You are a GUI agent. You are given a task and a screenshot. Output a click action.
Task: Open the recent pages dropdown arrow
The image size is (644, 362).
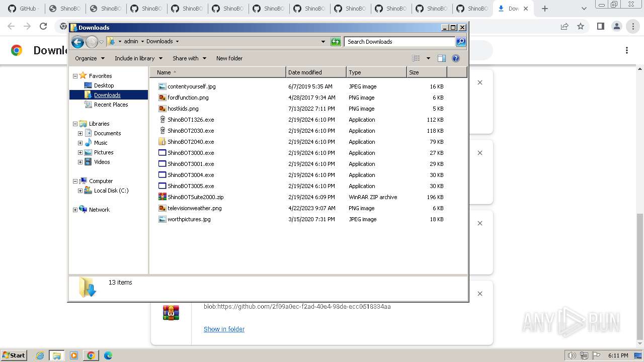pyautogui.click(x=101, y=42)
